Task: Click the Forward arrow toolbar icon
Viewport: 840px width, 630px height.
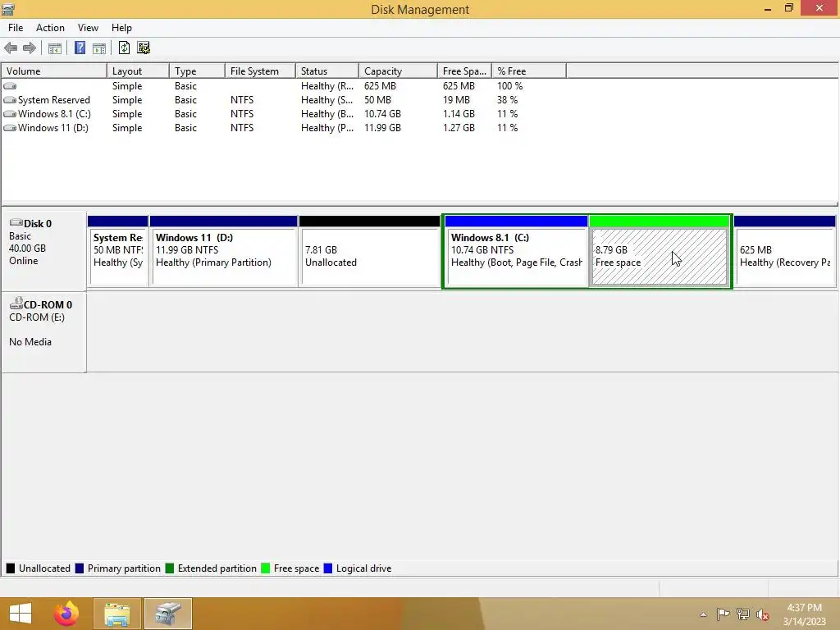Action: tap(30, 48)
